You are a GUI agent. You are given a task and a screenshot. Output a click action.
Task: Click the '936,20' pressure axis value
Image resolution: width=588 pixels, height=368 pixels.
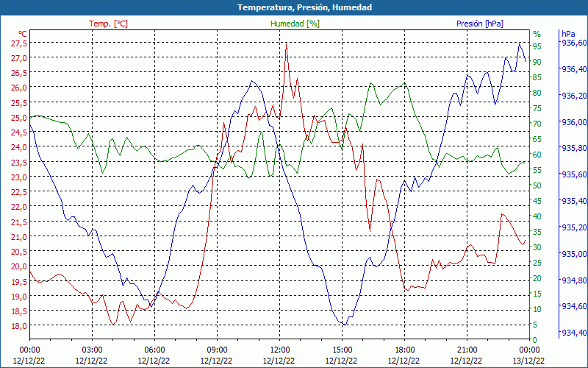click(573, 96)
